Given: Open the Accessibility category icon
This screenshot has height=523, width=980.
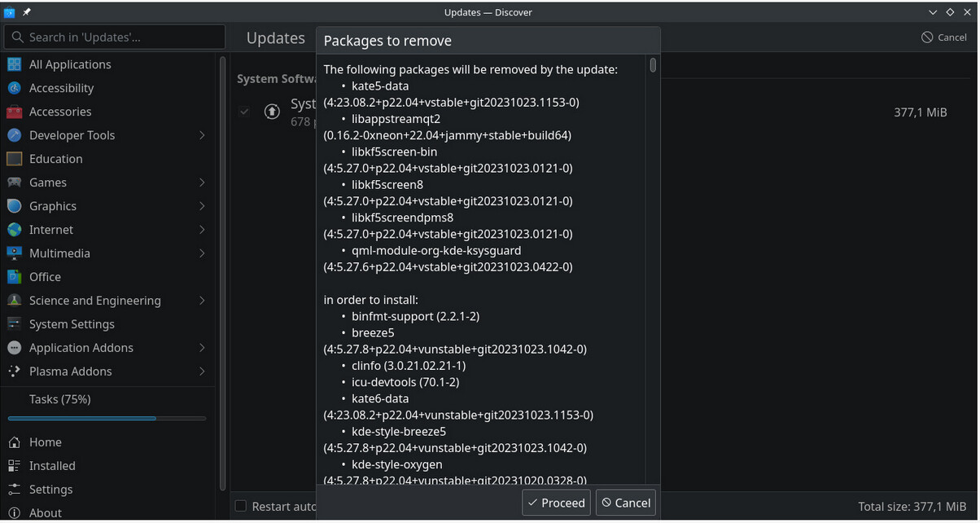Looking at the screenshot, I should coord(14,88).
